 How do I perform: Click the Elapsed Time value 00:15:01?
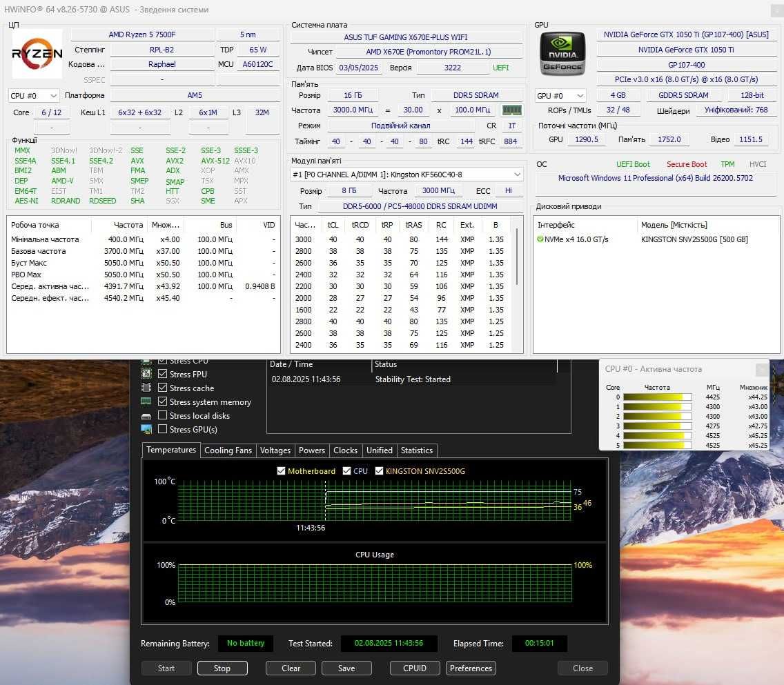(539, 643)
